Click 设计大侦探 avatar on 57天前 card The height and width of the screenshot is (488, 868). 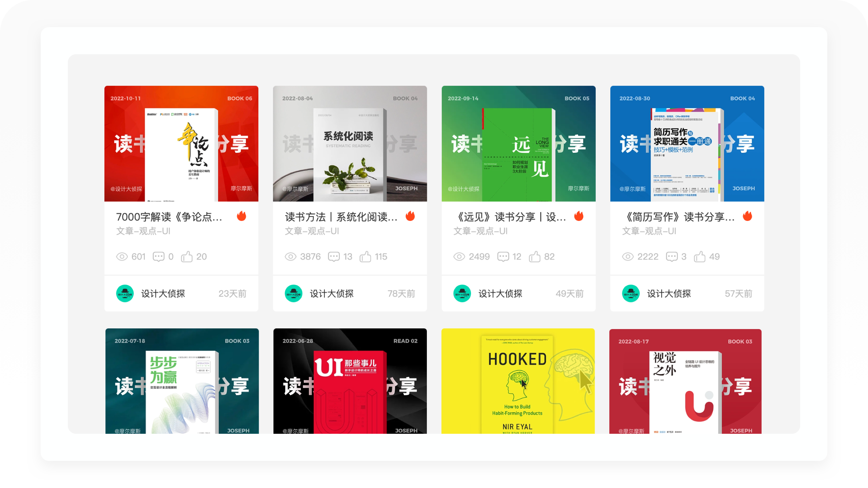tap(631, 293)
